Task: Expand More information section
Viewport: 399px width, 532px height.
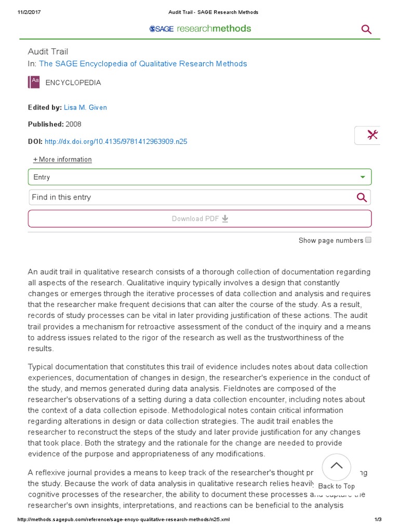Action: coord(62,159)
